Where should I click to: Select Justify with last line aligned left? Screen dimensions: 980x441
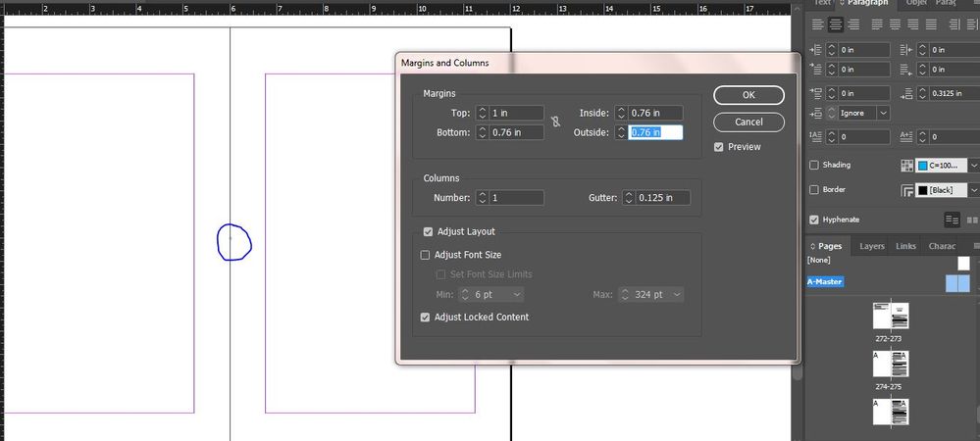coord(878,24)
